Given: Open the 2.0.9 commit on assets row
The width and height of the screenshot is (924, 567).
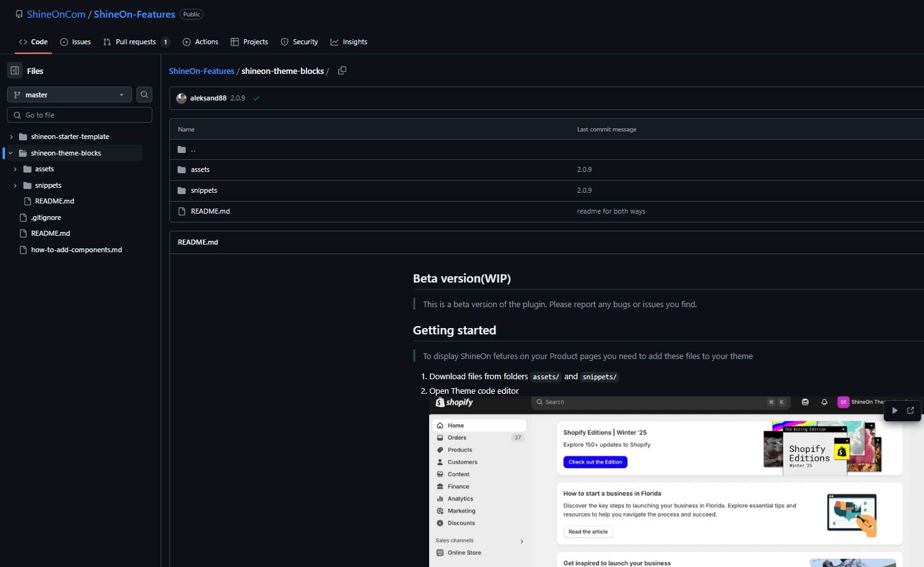Looking at the screenshot, I should (585, 169).
